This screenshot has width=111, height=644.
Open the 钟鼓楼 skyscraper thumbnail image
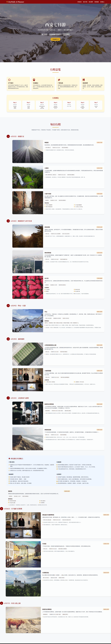(x=28, y=152)
